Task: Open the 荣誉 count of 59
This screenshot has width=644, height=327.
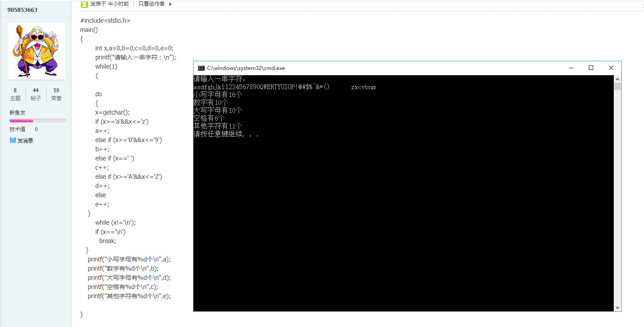Action: point(56,94)
